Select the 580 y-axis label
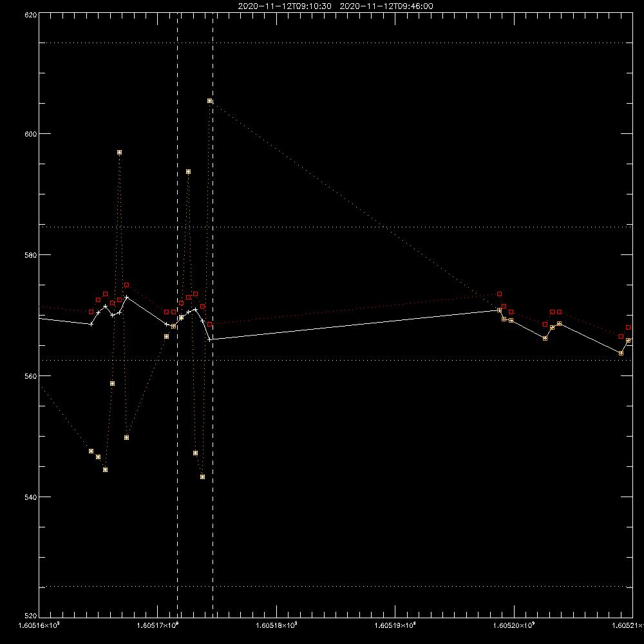644x644 pixels. (31, 255)
